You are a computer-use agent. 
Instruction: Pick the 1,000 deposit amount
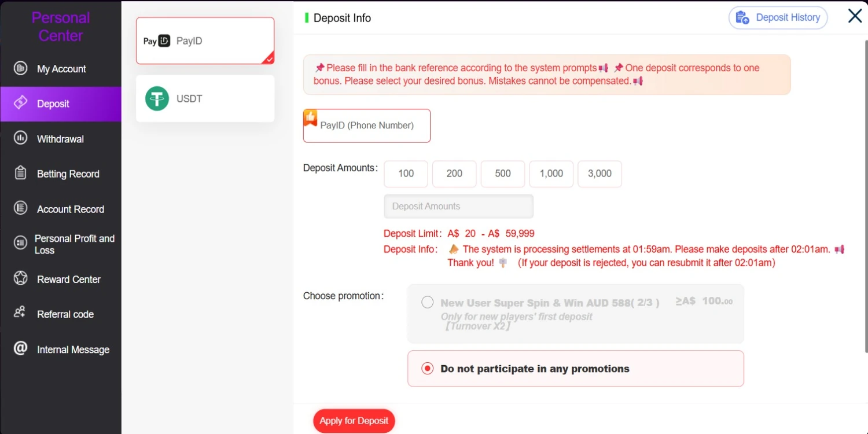click(x=551, y=174)
